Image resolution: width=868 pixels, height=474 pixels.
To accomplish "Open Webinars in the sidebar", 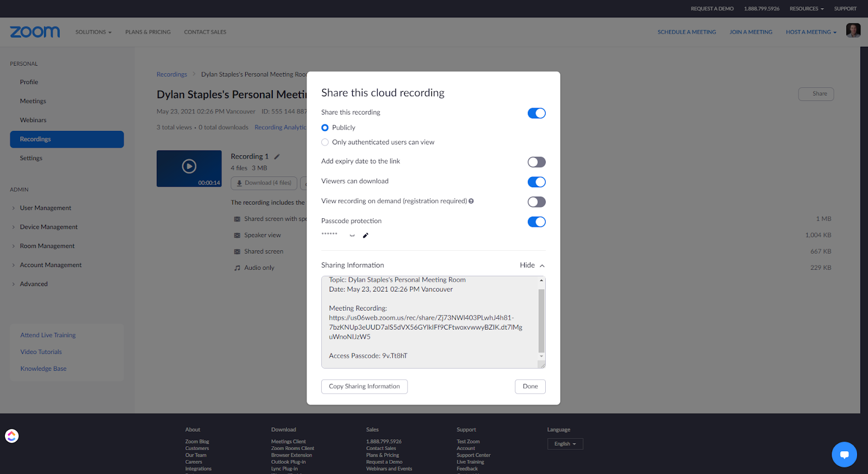I will tap(33, 120).
